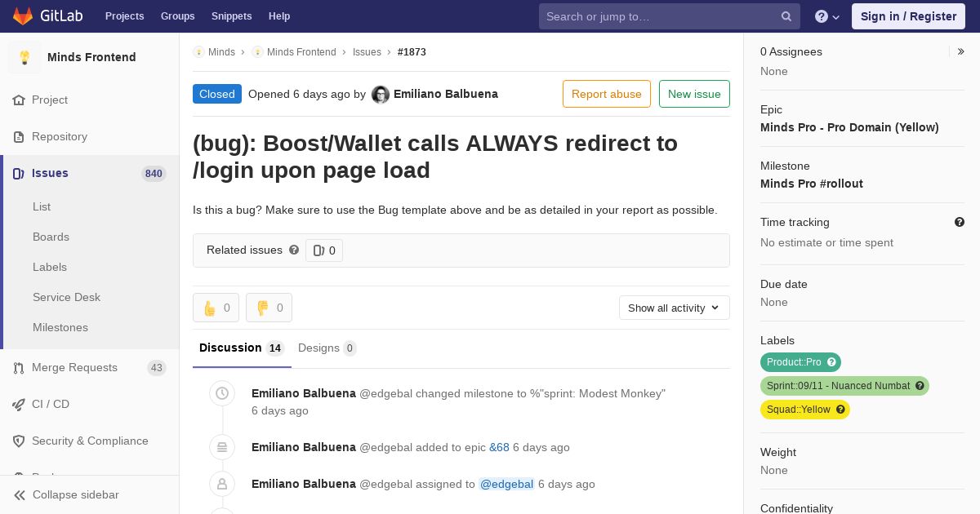Click the @edgebal mention link

(x=506, y=484)
